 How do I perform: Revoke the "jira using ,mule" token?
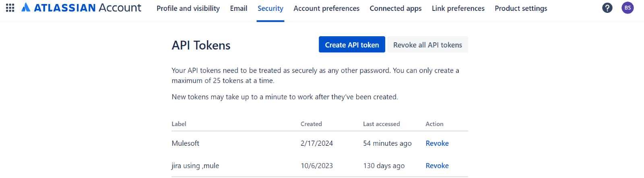coord(437,166)
